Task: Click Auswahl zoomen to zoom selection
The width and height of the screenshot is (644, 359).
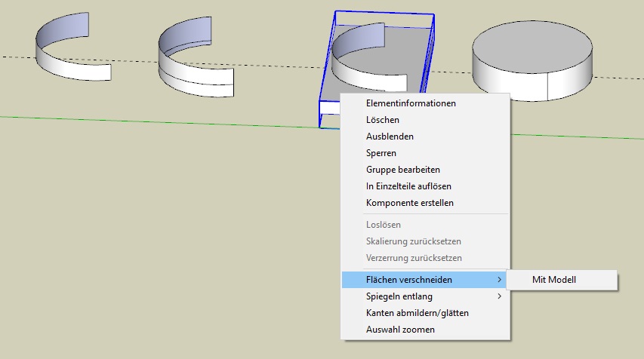Action: (x=400, y=330)
